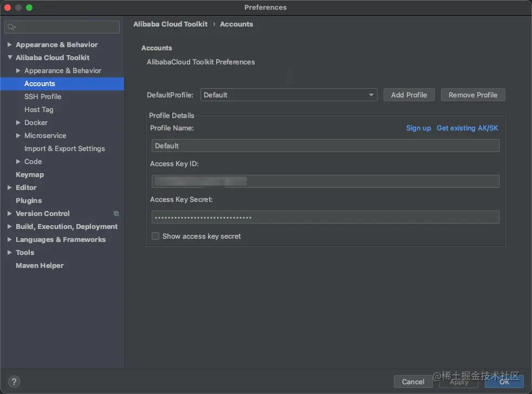Click the OK button
The width and height of the screenshot is (532, 394).
tap(504, 382)
